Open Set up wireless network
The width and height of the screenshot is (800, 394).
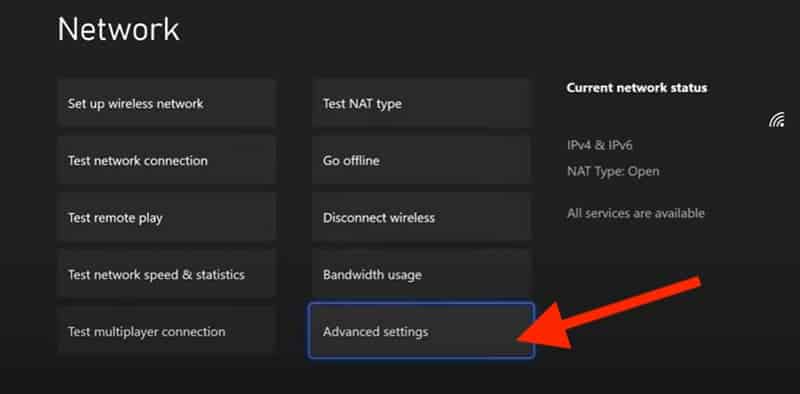tap(166, 104)
